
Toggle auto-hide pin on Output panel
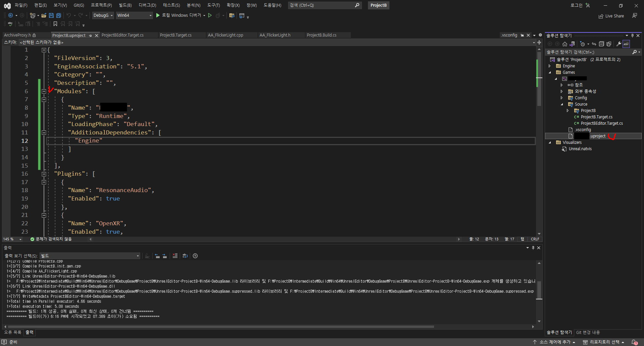coord(533,248)
